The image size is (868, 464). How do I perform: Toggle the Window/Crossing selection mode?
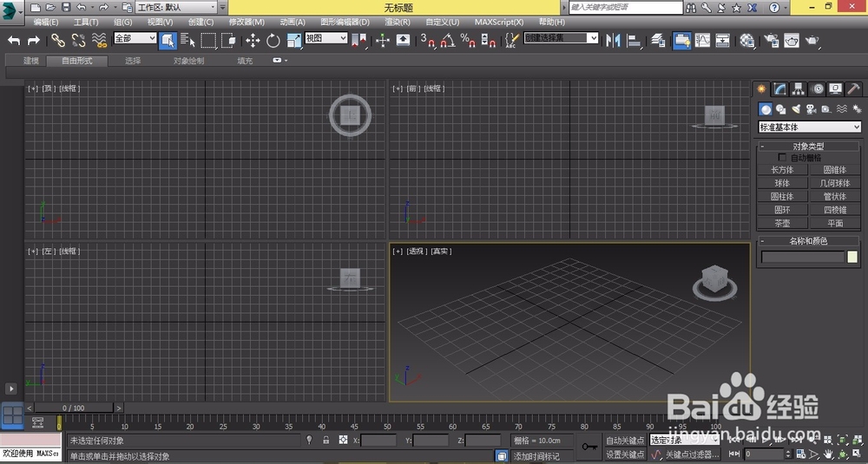pyautogui.click(x=228, y=40)
